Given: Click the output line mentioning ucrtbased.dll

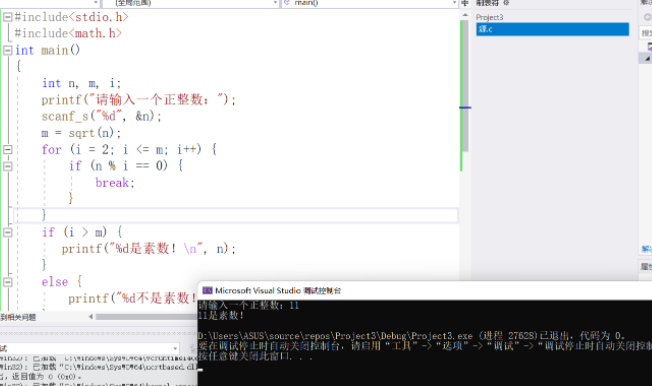Looking at the screenshot, I should tap(99, 367).
